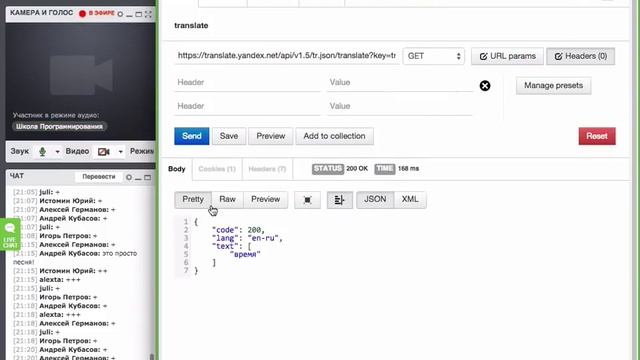Open camera panel settings gear
Screen dimensions: 640x360
[120, 14]
